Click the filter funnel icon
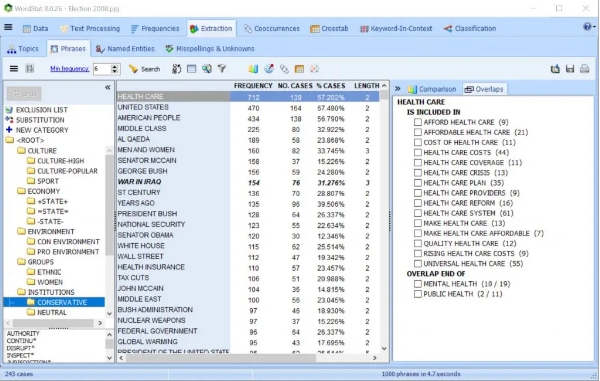This screenshot has height=381, width=600. coord(222,69)
